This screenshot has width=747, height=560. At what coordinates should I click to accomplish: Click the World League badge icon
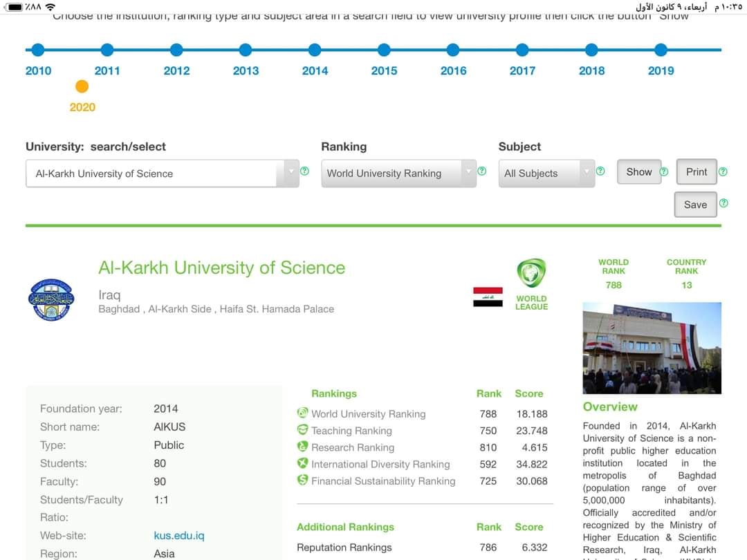tap(531, 273)
